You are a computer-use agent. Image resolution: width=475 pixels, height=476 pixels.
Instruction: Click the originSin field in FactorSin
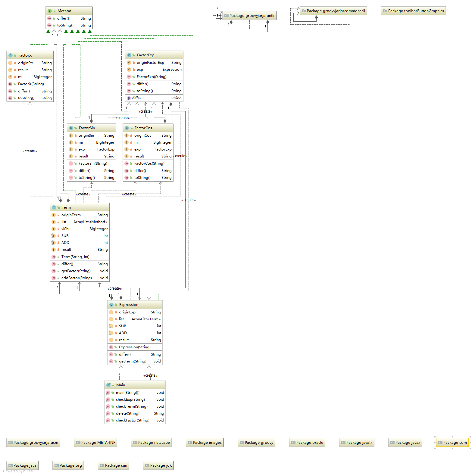pyautogui.click(x=92, y=135)
